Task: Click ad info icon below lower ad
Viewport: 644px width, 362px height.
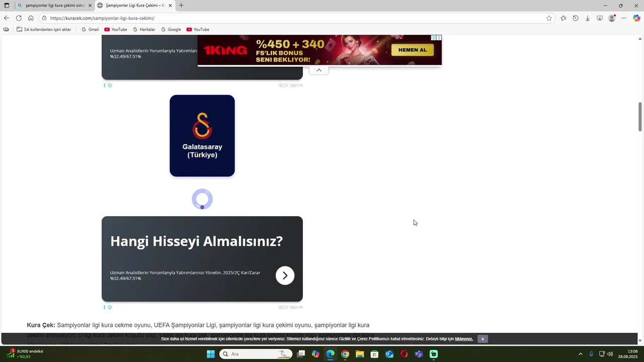Action: point(110,307)
